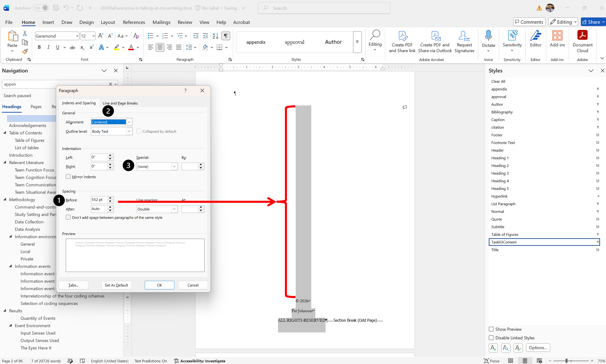Click the Options... link in Styles pane
The image size is (606, 364).
click(538, 348)
